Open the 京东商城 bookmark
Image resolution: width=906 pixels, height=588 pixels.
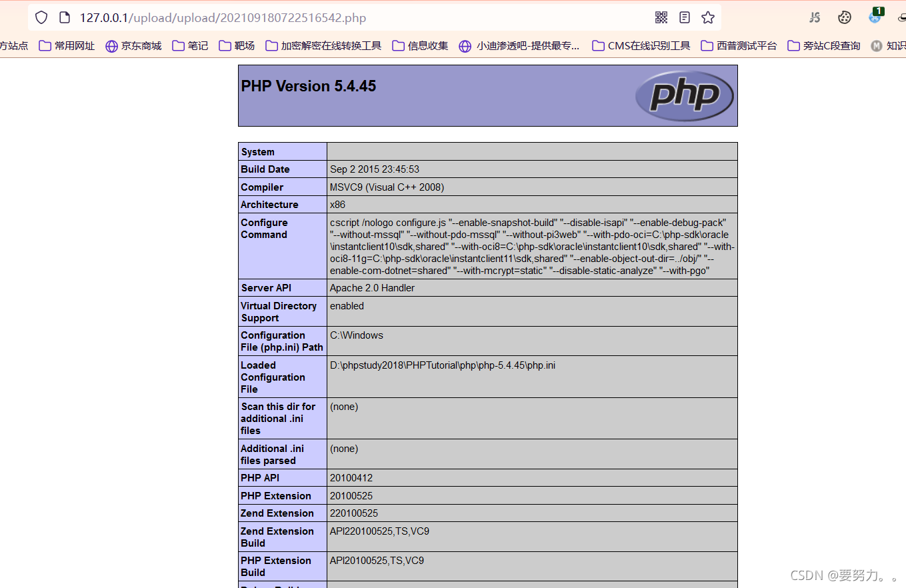[x=133, y=46]
